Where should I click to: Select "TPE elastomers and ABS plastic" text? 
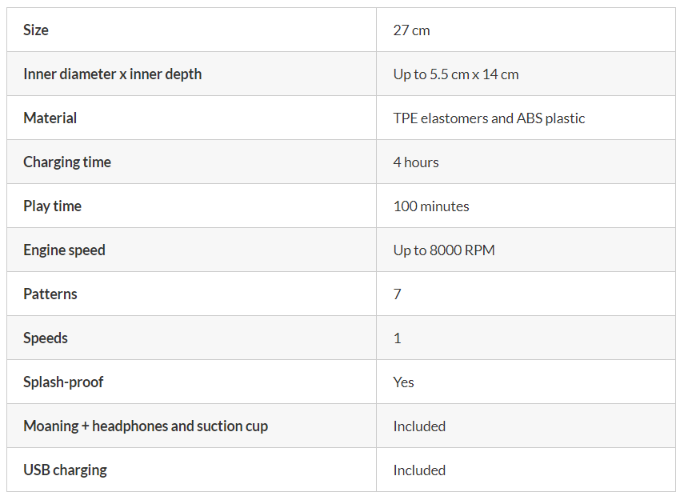click(489, 118)
